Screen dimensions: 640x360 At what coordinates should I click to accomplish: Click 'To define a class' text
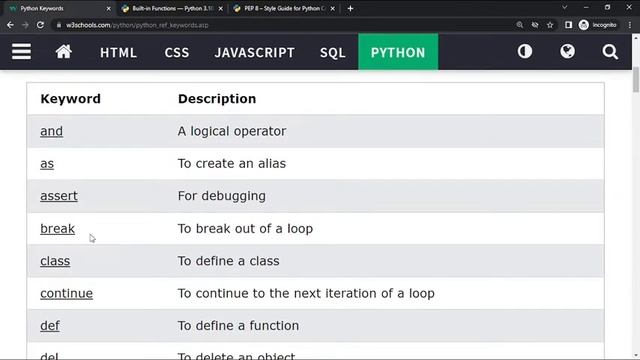point(229,261)
